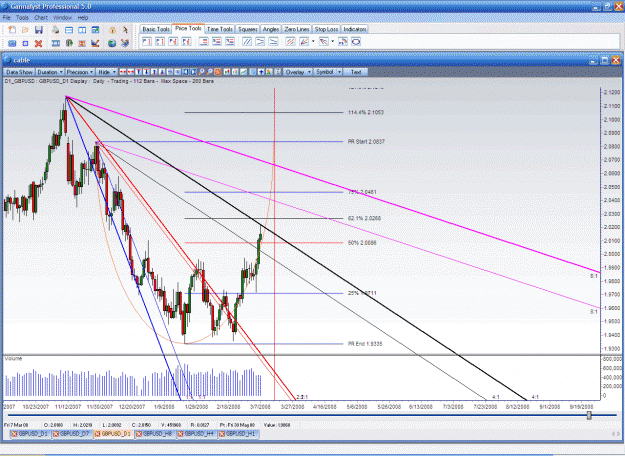
Task: Open the Window menu
Action: 62,18
